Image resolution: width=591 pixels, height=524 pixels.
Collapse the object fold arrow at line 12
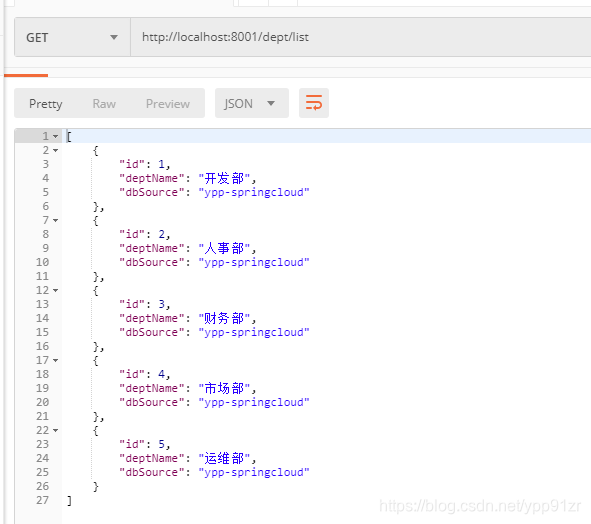[x=56, y=290]
